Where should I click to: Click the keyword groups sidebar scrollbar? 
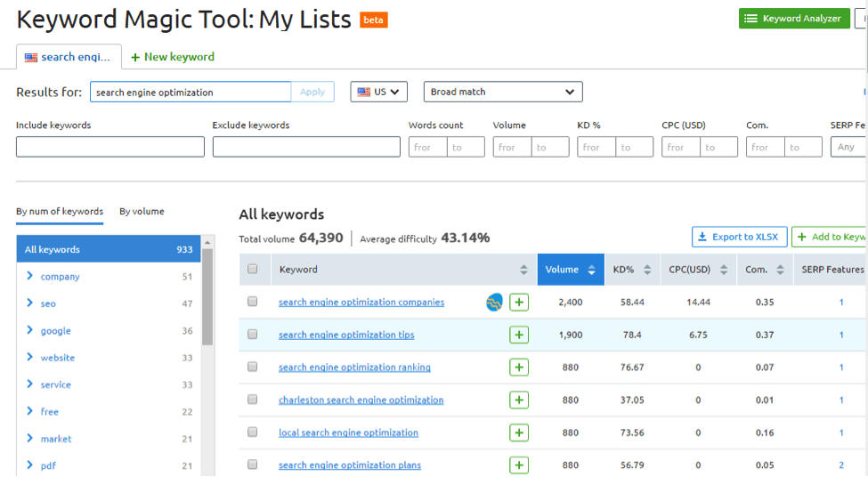(207, 297)
